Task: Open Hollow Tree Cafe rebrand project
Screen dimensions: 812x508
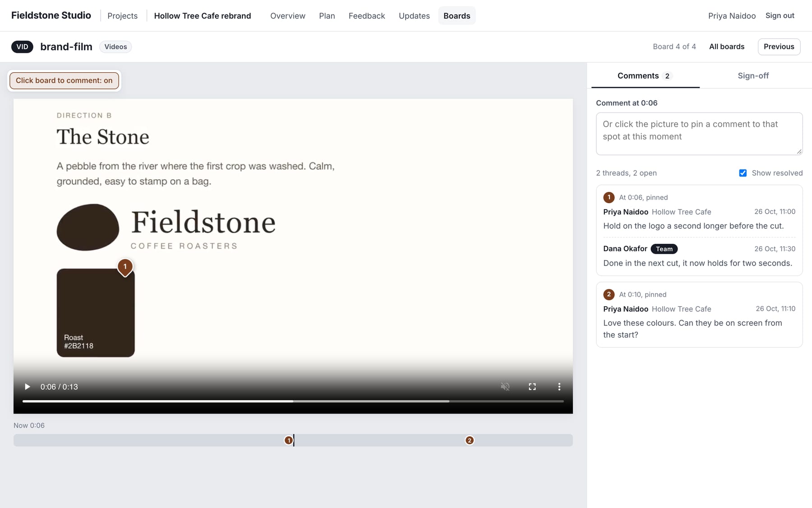Action: pos(203,16)
